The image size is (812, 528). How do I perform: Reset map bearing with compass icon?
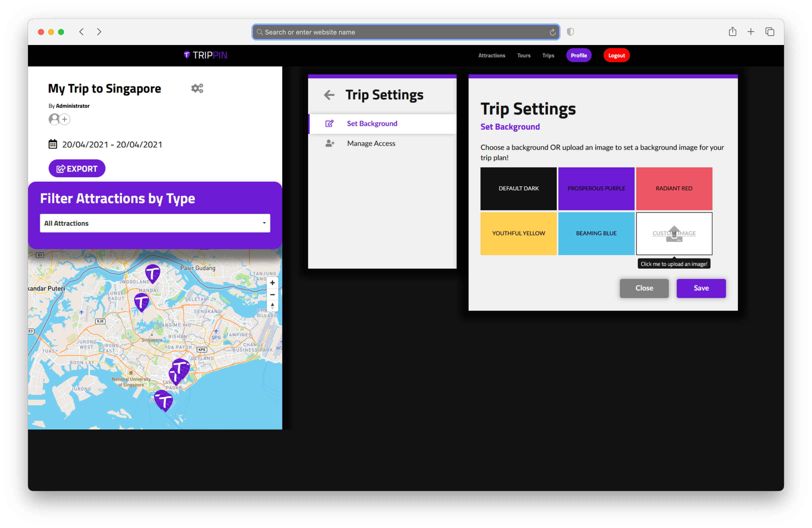tap(272, 306)
